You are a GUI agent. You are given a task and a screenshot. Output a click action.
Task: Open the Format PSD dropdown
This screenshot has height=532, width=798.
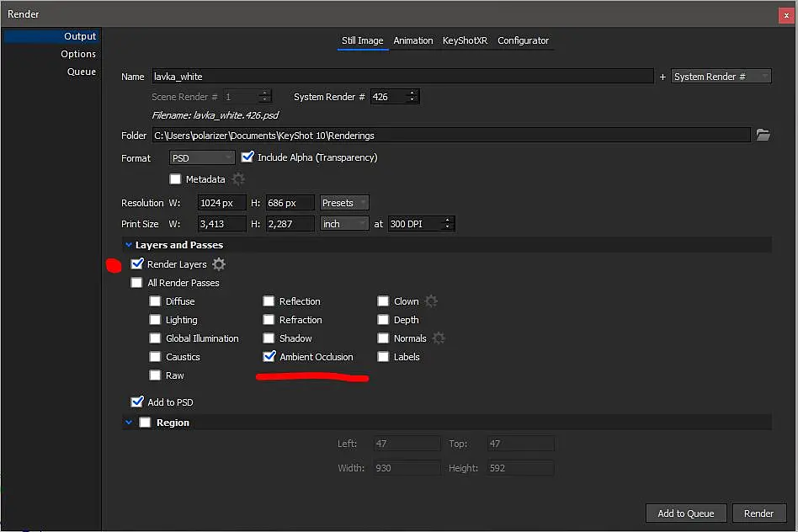[x=202, y=157]
